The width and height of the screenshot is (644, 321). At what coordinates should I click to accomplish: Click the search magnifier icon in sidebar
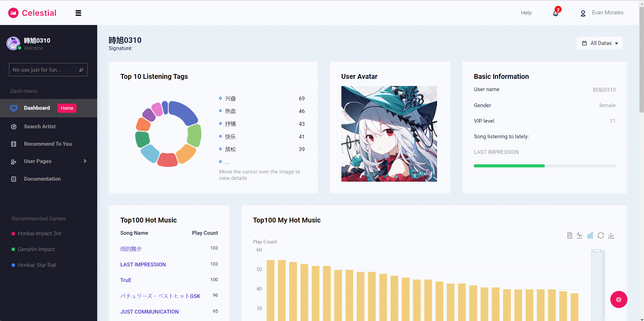point(81,70)
